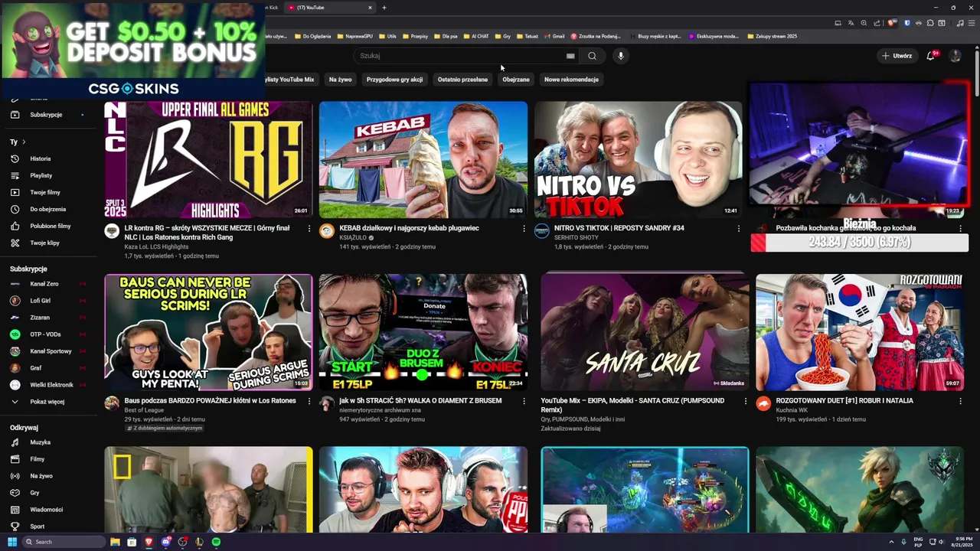Click the Utwórz create button
Screen dimensions: 980x551
pos(897,56)
